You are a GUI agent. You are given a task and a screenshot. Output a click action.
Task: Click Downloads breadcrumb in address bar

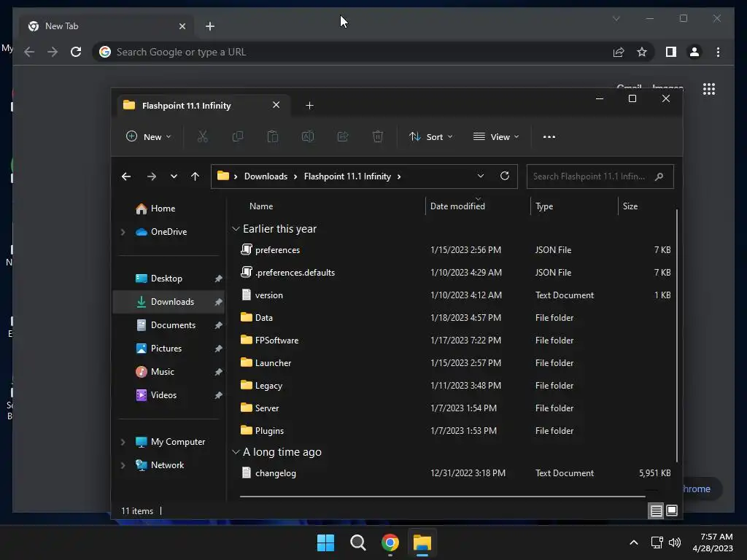click(x=266, y=176)
